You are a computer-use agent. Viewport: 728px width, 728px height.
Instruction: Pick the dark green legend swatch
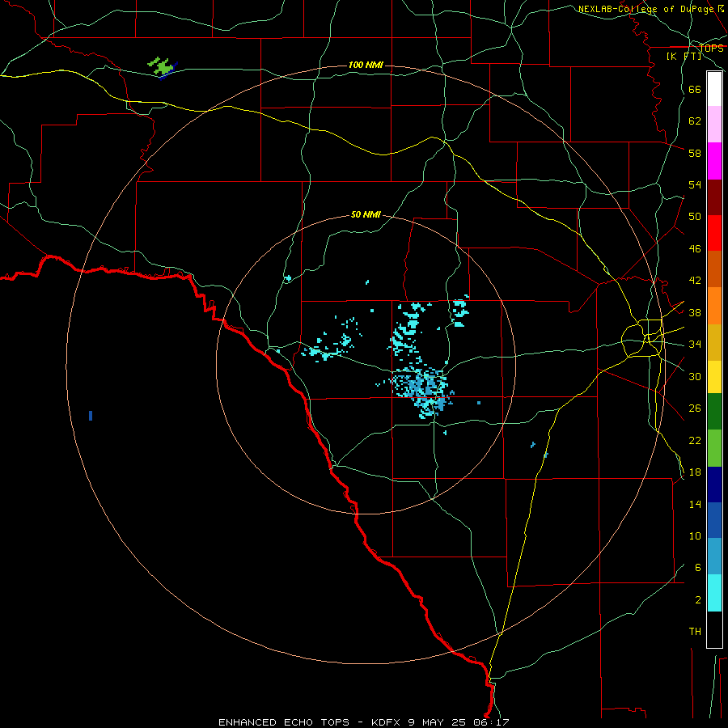pyautogui.click(x=714, y=412)
